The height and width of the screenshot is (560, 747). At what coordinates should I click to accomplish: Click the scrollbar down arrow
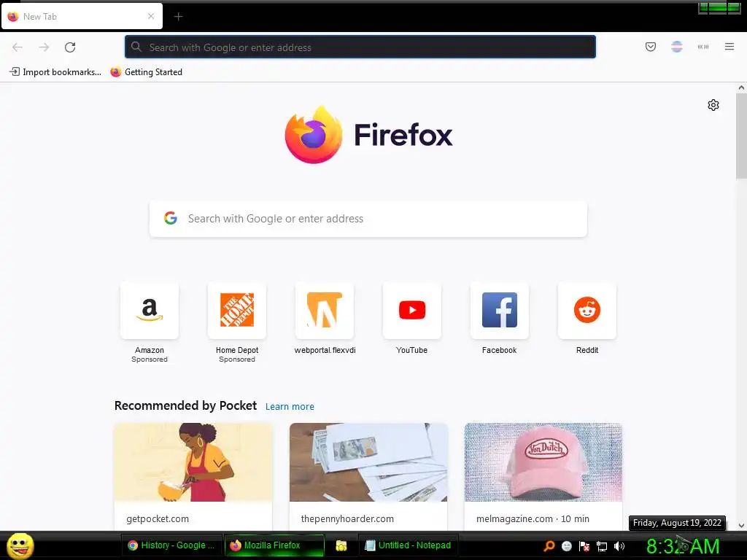[x=741, y=526]
